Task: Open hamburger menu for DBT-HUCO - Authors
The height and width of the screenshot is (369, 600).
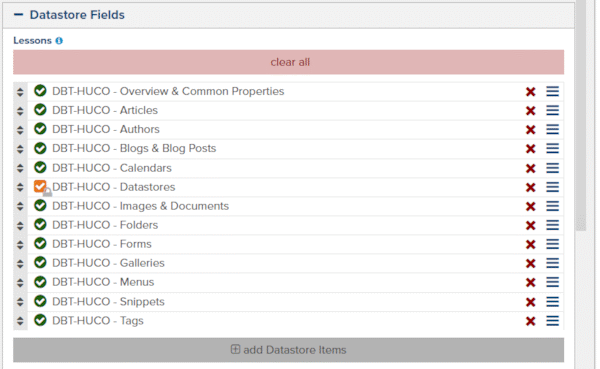Action: pos(553,129)
